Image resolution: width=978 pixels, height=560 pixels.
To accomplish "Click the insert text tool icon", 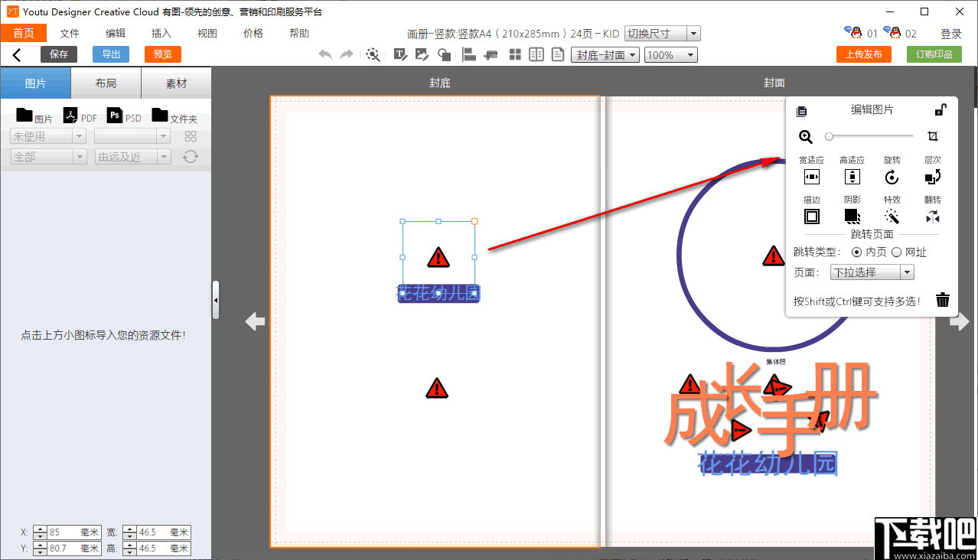I will pyautogui.click(x=399, y=54).
